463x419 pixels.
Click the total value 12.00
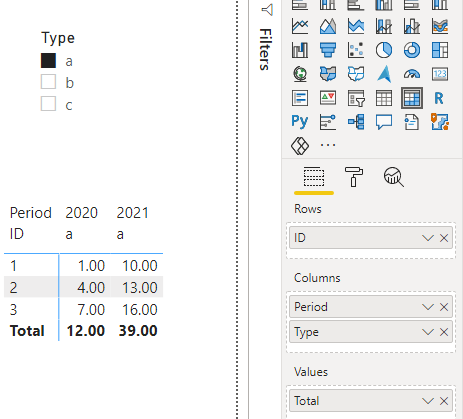point(86,331)
